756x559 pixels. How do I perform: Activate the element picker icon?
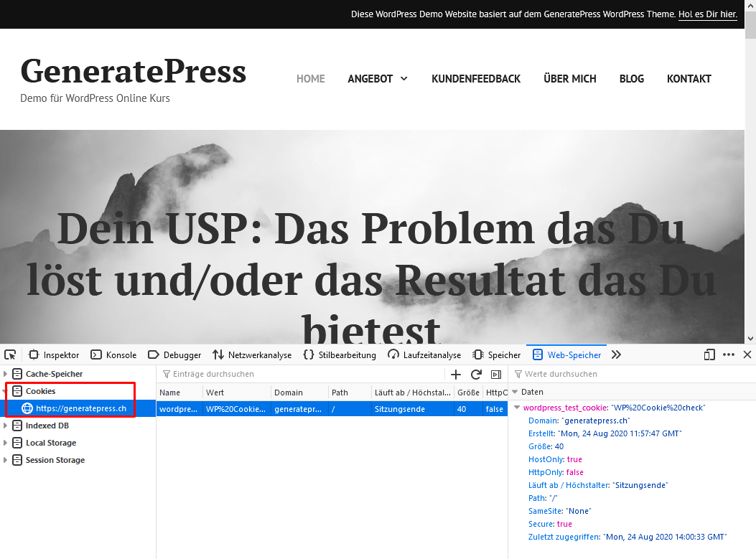pos(10,355)
